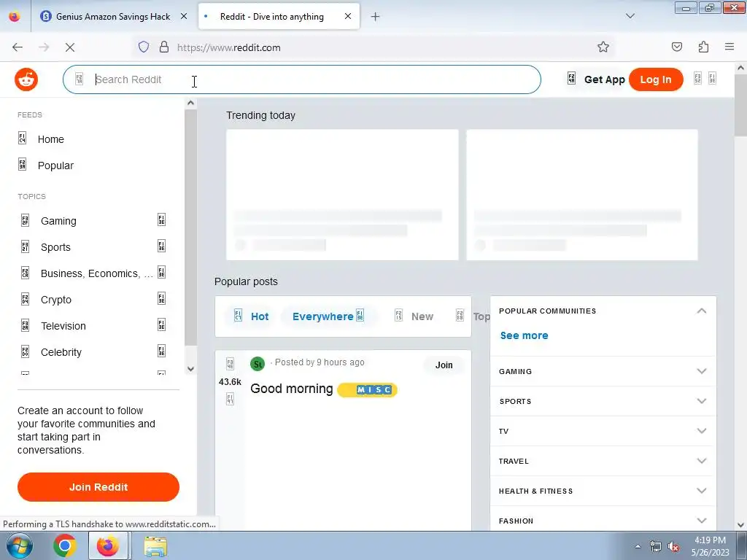
Task: Click the Home feed icon
Action: click(x=23, y=138)
